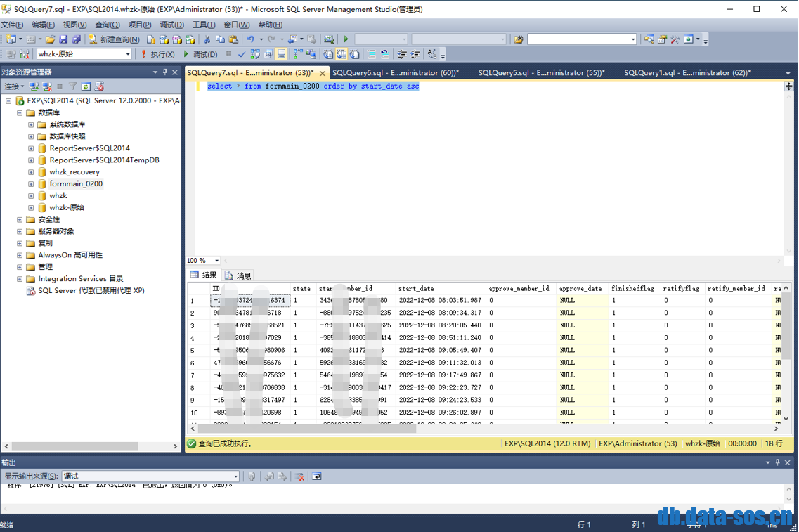The image size is (799, 532).
Task: Expand the 安全性 tree node
Action: tap(20, 219)
